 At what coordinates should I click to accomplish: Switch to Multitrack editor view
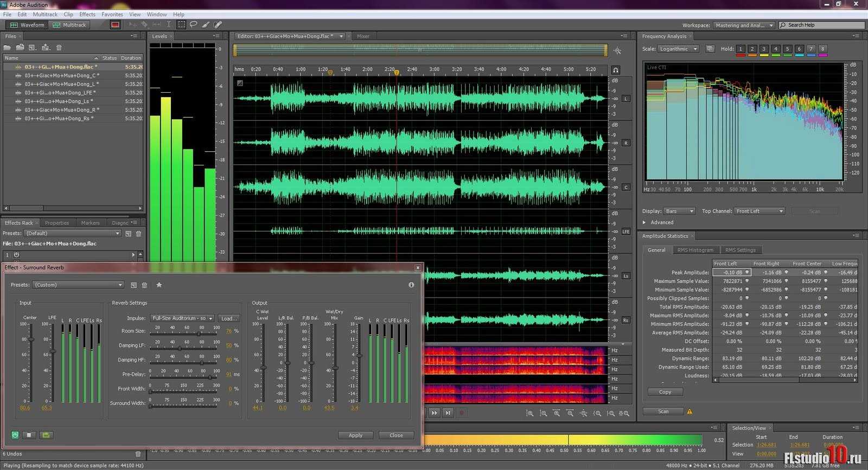[x=68, y=25]
